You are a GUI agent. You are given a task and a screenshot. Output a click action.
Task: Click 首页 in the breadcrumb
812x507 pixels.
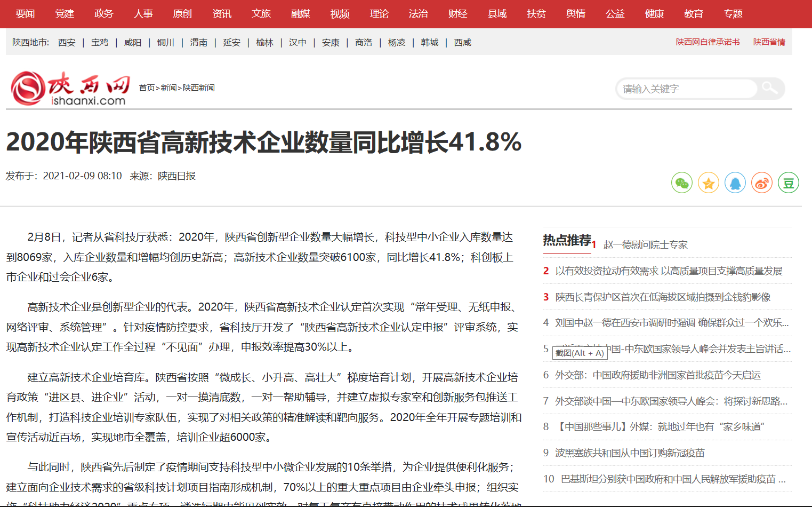[x=147, y=88]
